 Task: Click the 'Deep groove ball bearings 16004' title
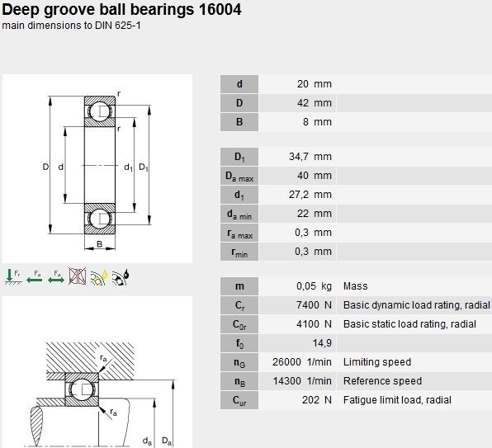[x=121, y=9]
